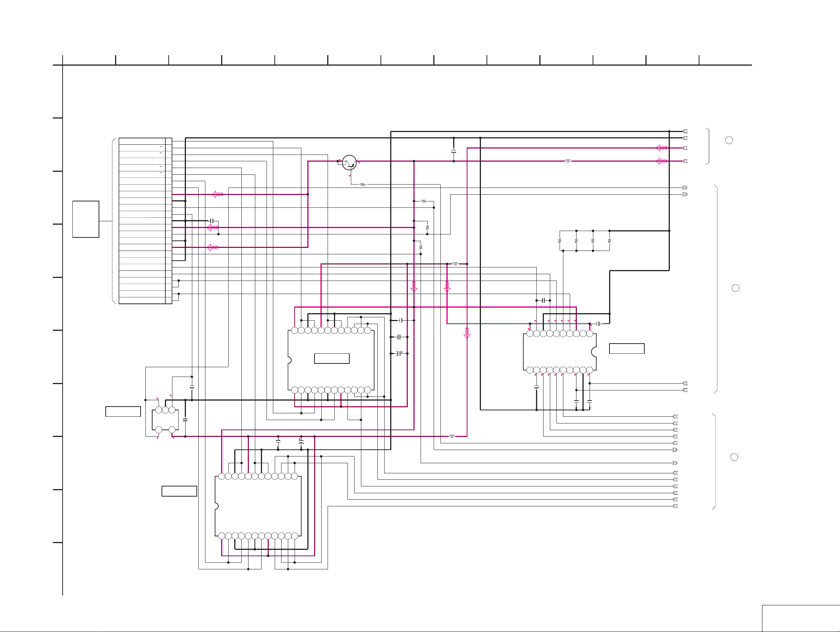Screen dimensions: 840x632
Task: Click the blank label box beside bottom IC
Action: click(x=179, y=491)
